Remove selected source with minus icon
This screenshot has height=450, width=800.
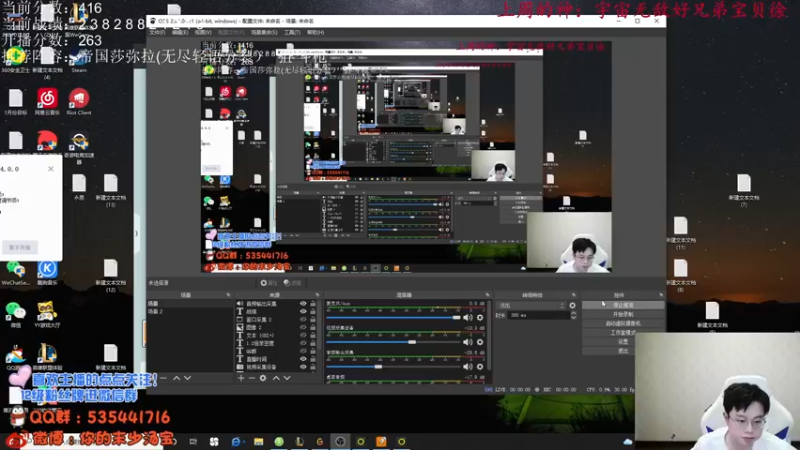point(252,378)
